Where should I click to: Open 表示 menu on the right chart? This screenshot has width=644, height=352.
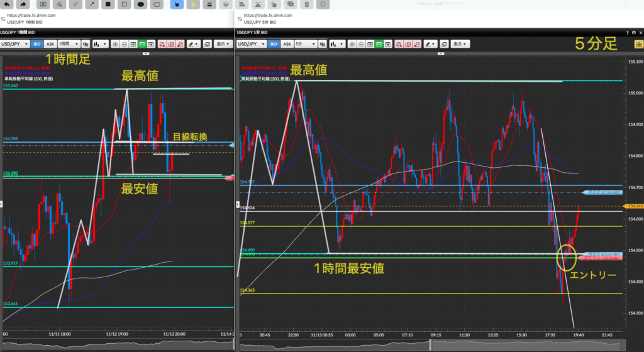pos(460,44)
